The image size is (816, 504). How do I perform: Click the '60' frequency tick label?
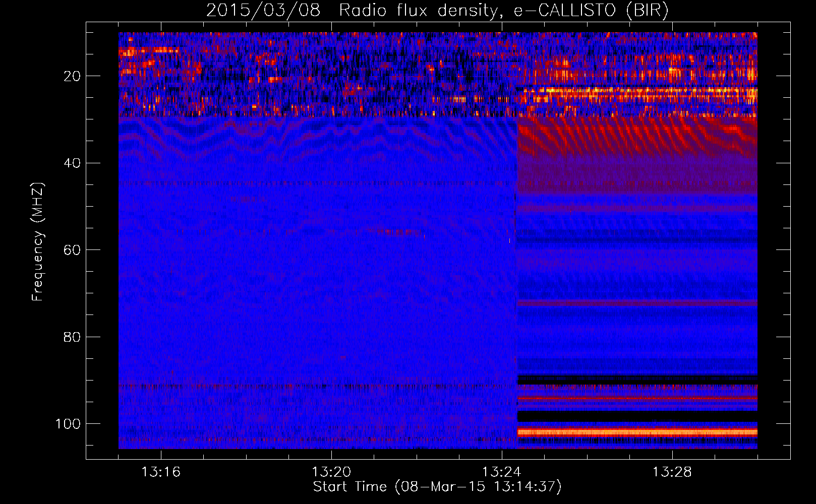(x=73, y=250)
